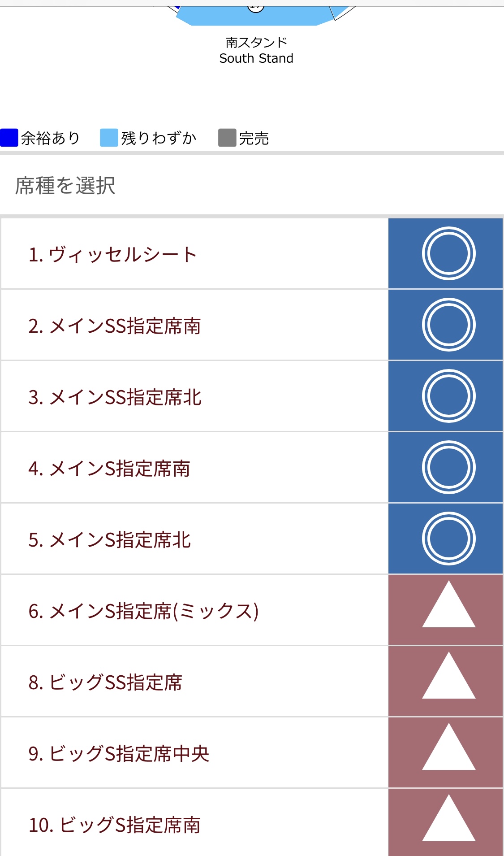Screen dimensions: 504x856
Task: Tap availability circle for メインS指定席南
Action: point(448,467)
